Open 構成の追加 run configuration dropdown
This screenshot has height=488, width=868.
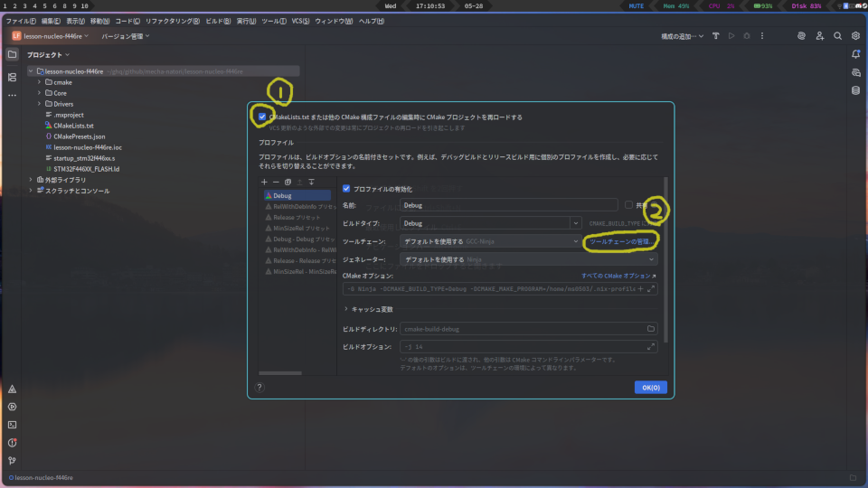[x=682, y=36]
